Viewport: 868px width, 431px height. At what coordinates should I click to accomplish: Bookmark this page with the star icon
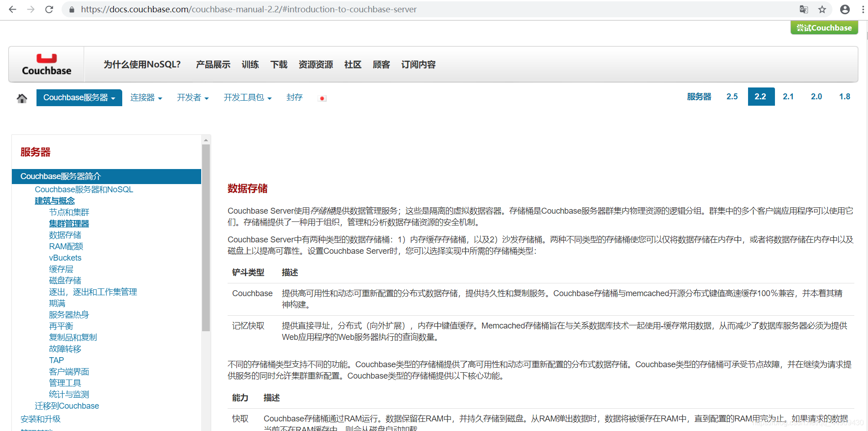click(x=822, y=9)
